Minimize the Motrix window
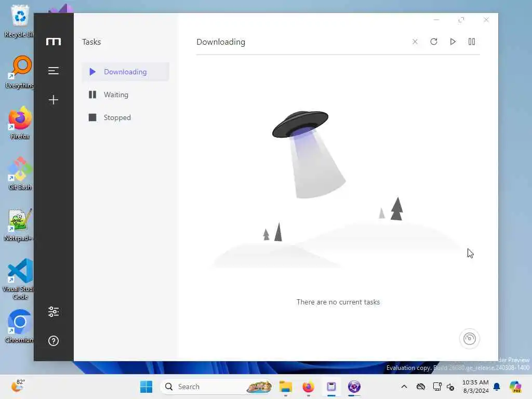This screenshot has width=532, height=399. tap(436, 20)
